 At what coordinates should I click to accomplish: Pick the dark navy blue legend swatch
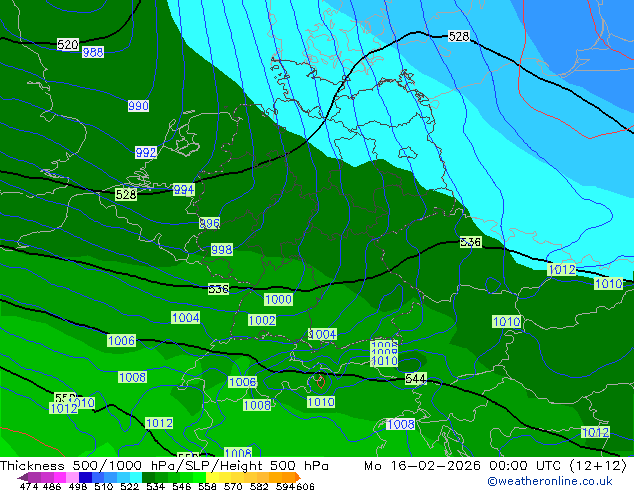point(85,477)
